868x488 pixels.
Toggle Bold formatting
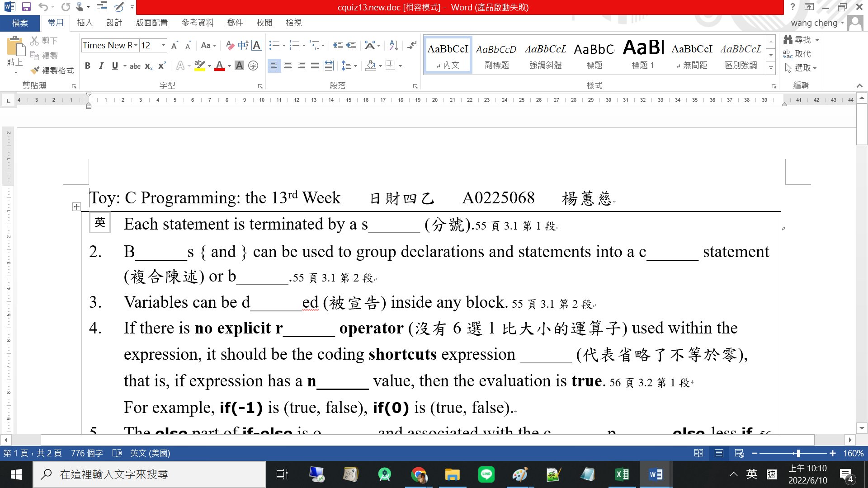(x=88, y=66)
